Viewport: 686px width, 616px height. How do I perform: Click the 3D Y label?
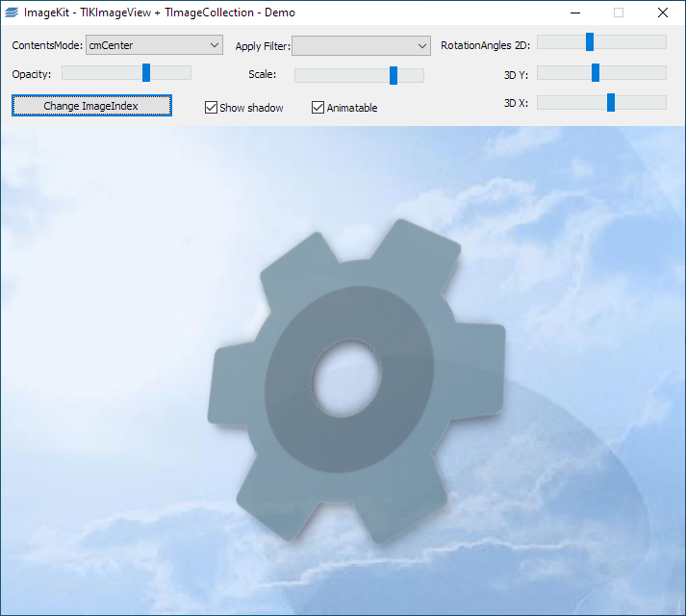(x=516, y=75)
